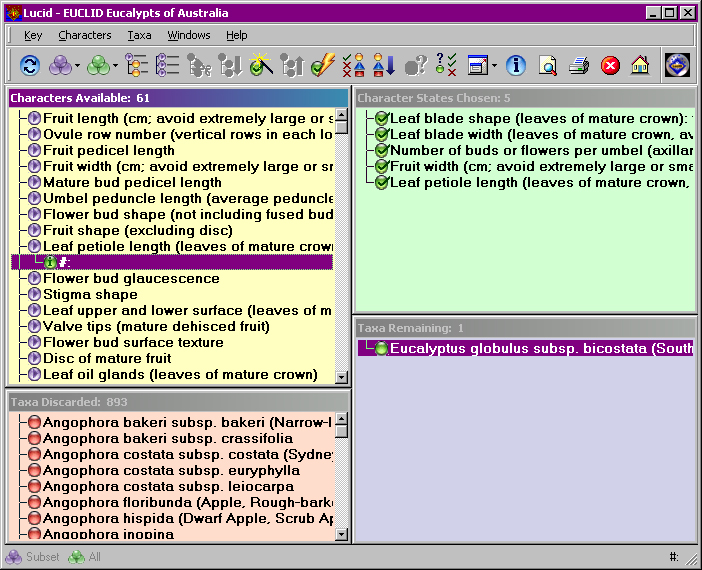
Task: Expand Fruit pedicel length character
Action: (x=34, y=150)
